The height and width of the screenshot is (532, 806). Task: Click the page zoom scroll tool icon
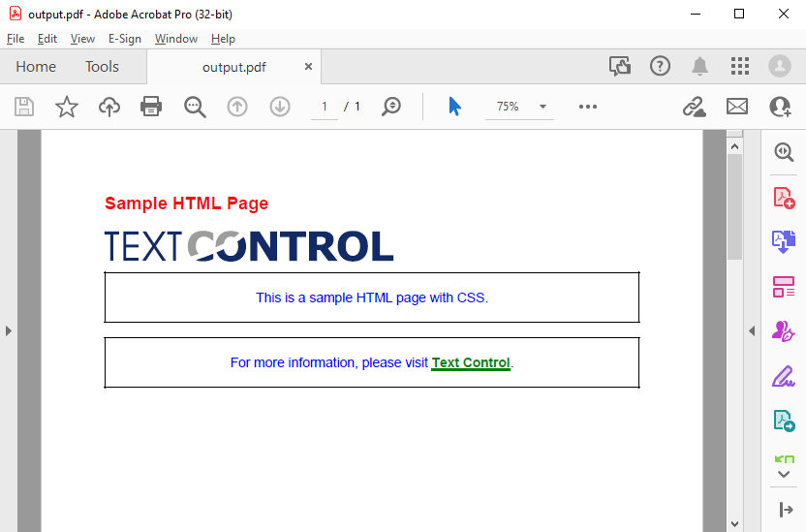(x=391, y=107)
